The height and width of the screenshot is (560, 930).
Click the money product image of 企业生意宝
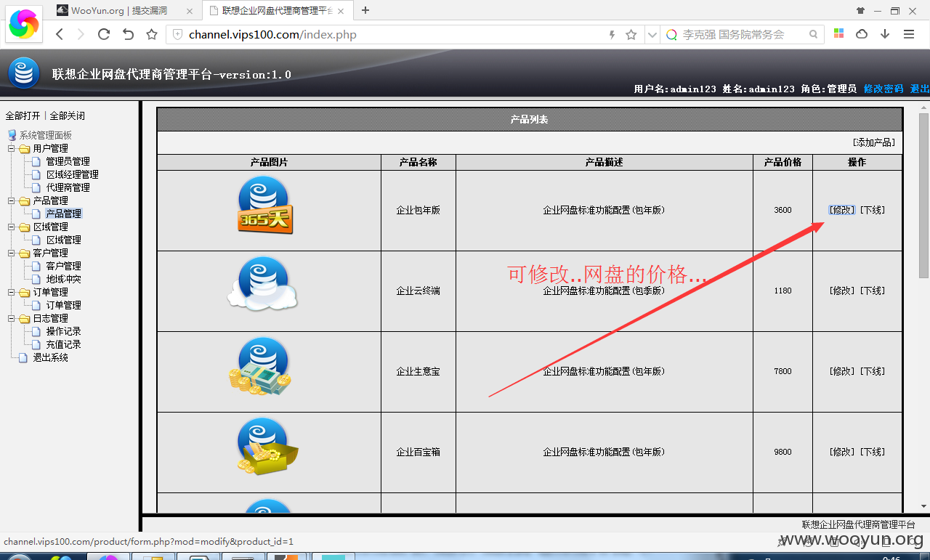(261, 365)
